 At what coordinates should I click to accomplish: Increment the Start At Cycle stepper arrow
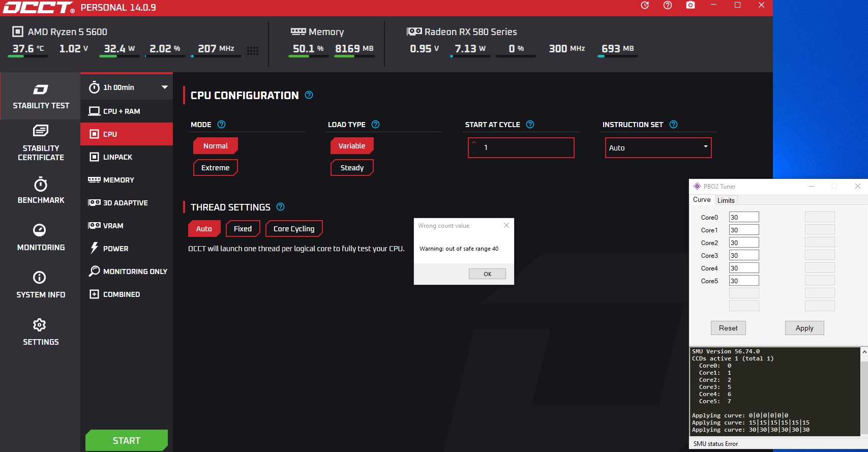pos(474,143)
